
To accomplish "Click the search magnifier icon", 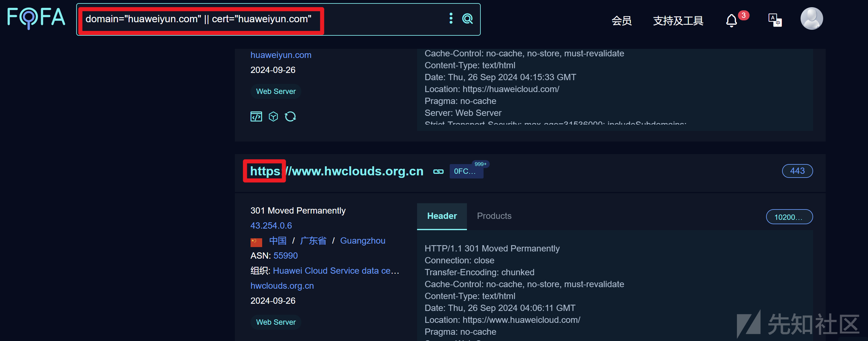I will pos(467,18).
